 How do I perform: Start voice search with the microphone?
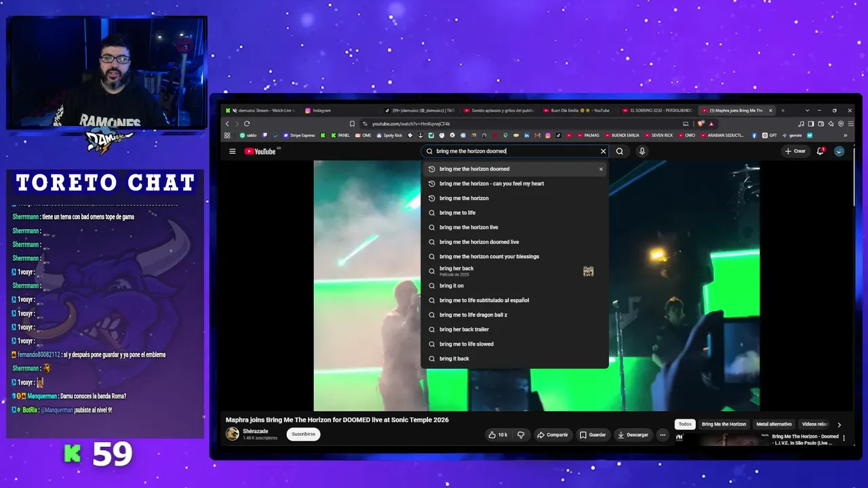click(x=642, y=151)
